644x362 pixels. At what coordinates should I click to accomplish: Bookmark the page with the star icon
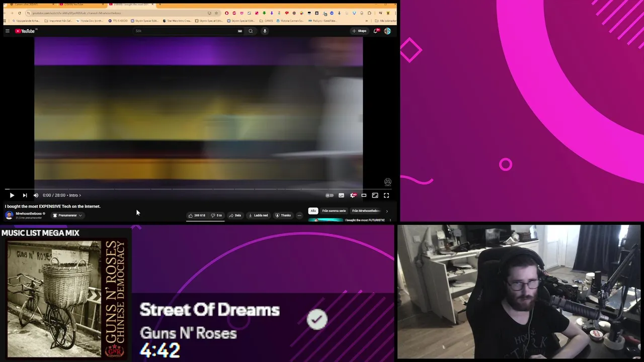[216, 13]
